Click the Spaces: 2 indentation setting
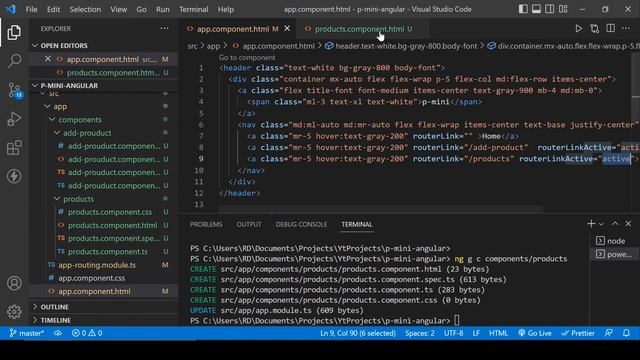 click(x=420, y=333)
